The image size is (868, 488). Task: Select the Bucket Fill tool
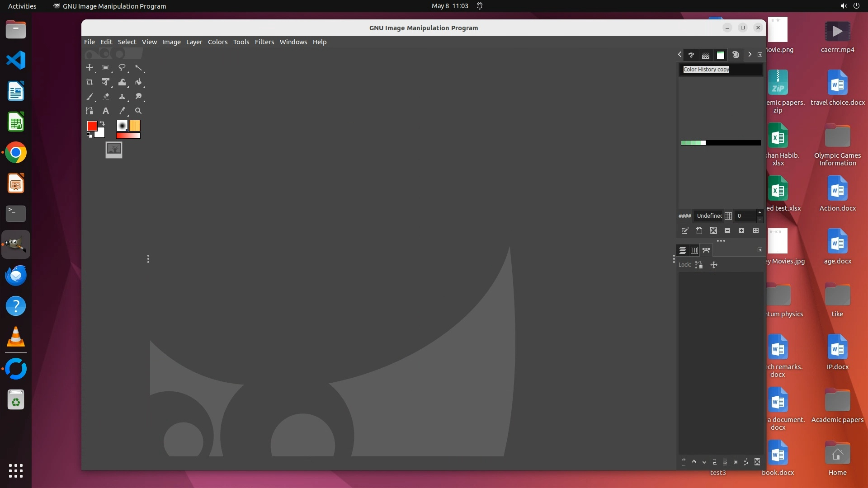tap(138, 82)
